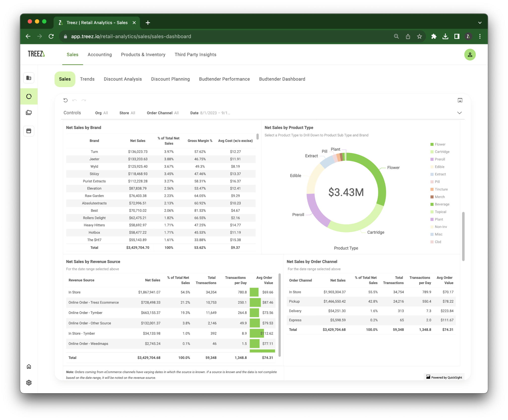Open the folders sidebar icon
Viewport: 508px width, 420px height.
click(29, 113)
